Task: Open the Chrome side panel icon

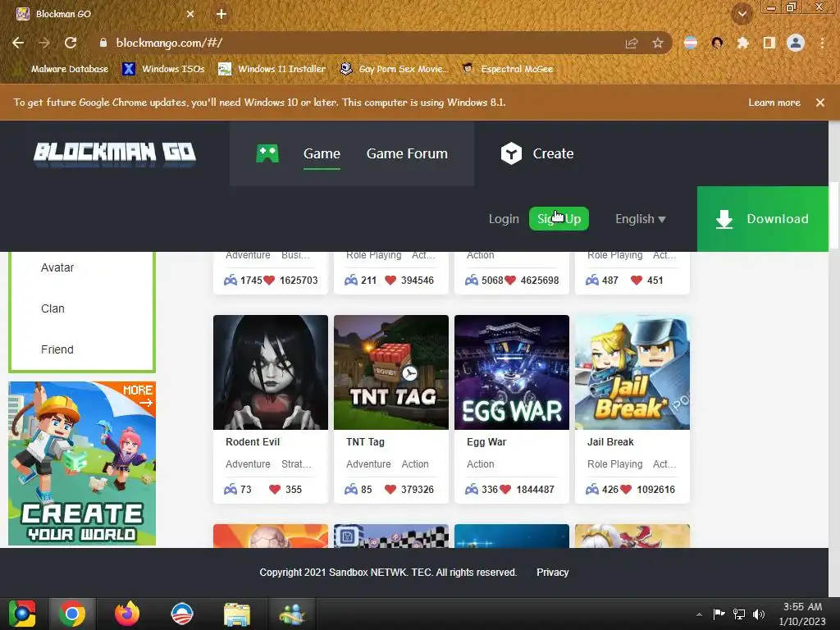Action: [x=769, y=43]
